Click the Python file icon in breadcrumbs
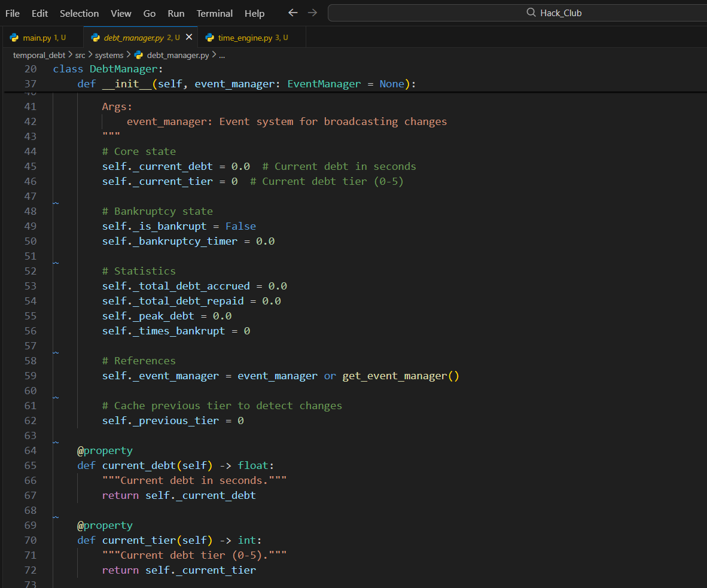707x588 pixels. [x=139, y=55]
